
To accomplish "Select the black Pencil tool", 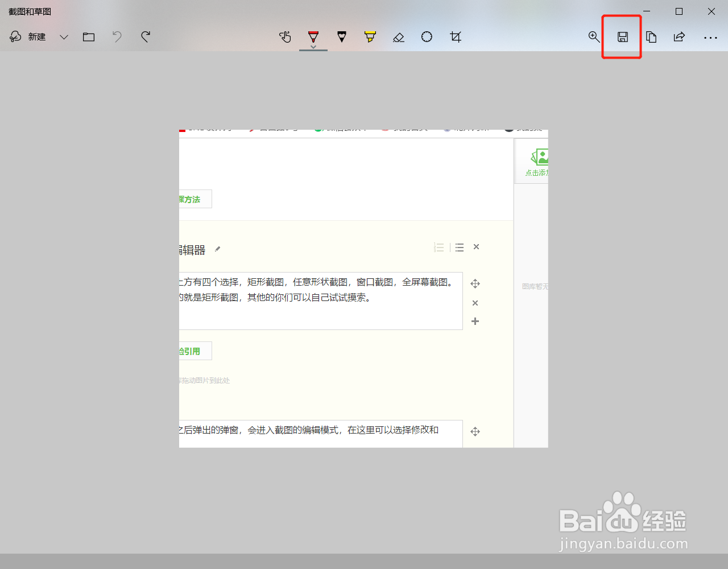I will click(342, 37).
